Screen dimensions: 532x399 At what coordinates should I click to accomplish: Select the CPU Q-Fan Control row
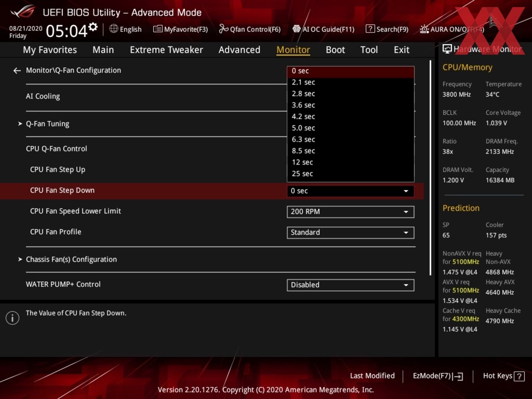[56, 149]
